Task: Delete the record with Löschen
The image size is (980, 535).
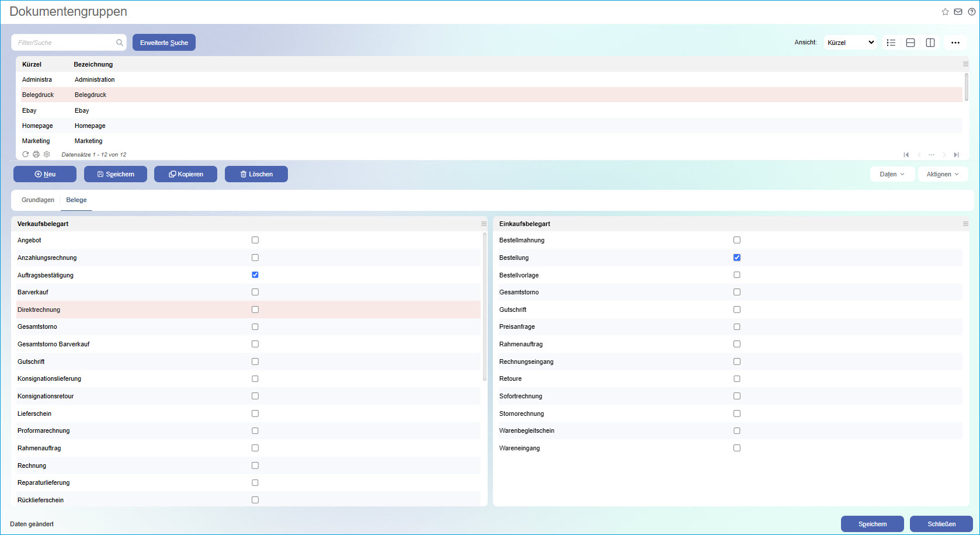Action: click(x=256, y=174)
